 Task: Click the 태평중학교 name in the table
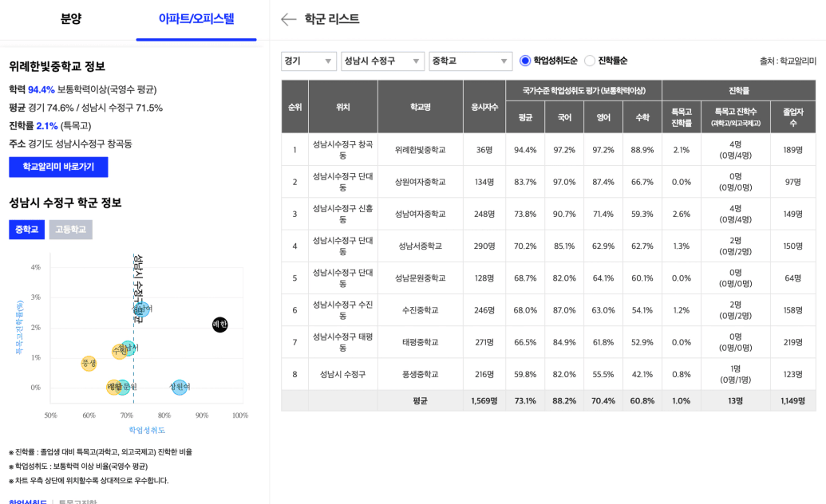(421, 342)
